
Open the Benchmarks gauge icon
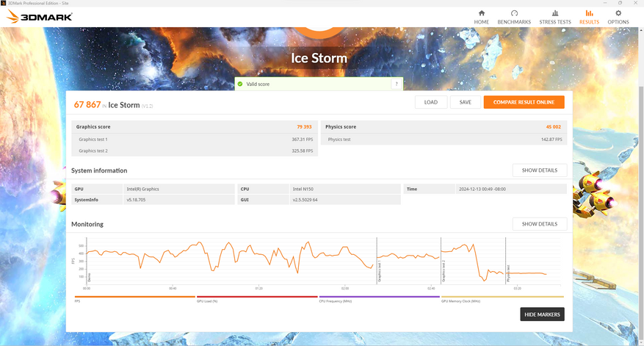[514, 13]
